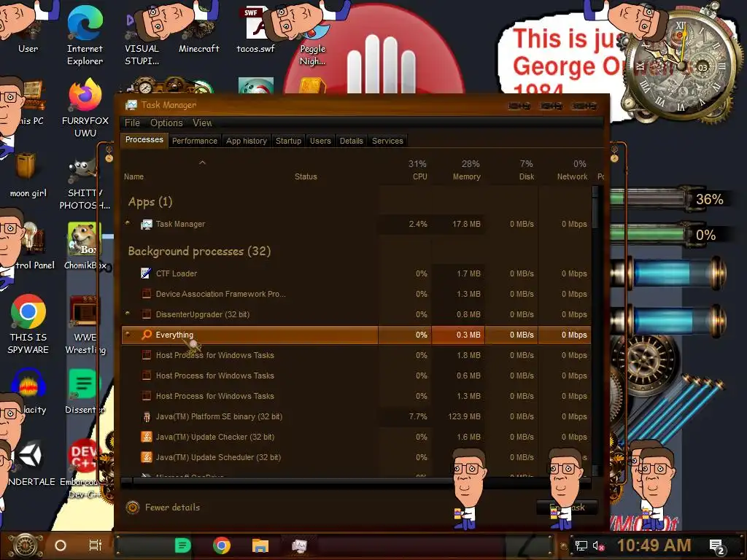Screen dimensions: 747x560
Task: Click the network tray icon
Action: (581, 545)
